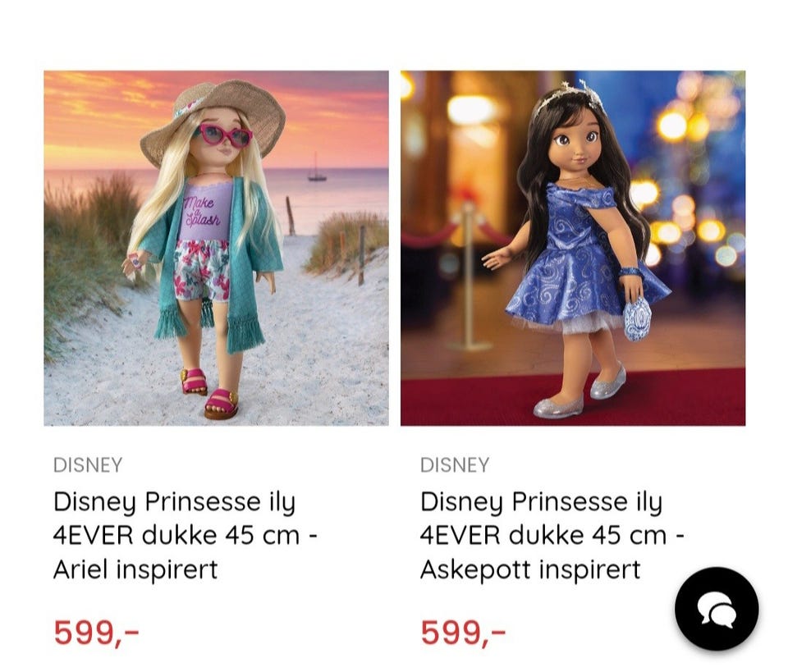Click the 599,- price under Ariel doll
This screenshot has height=672, width=788.
pyautogui.click(x=96, y=632)
